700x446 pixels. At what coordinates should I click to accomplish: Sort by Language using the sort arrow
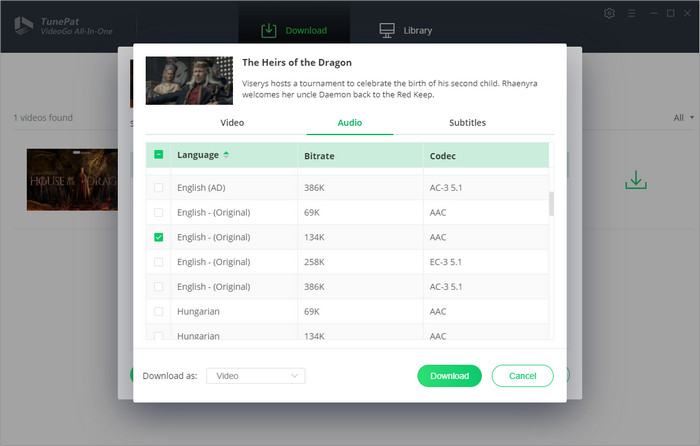[x=226, y=154]
